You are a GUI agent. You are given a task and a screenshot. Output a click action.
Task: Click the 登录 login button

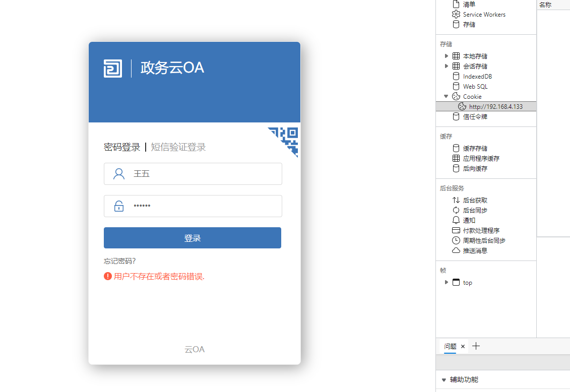(193, 237)
